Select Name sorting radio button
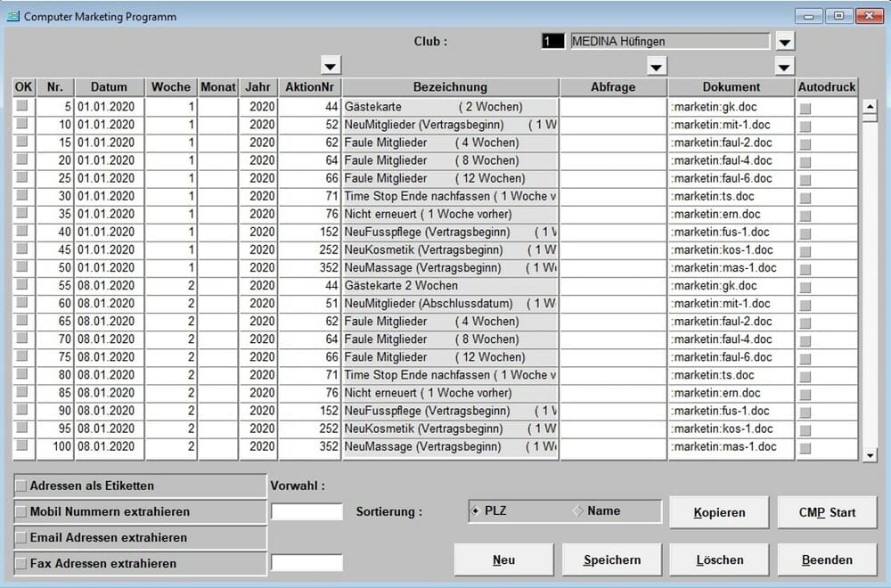The image size is (891, 588). click(577, 511)
